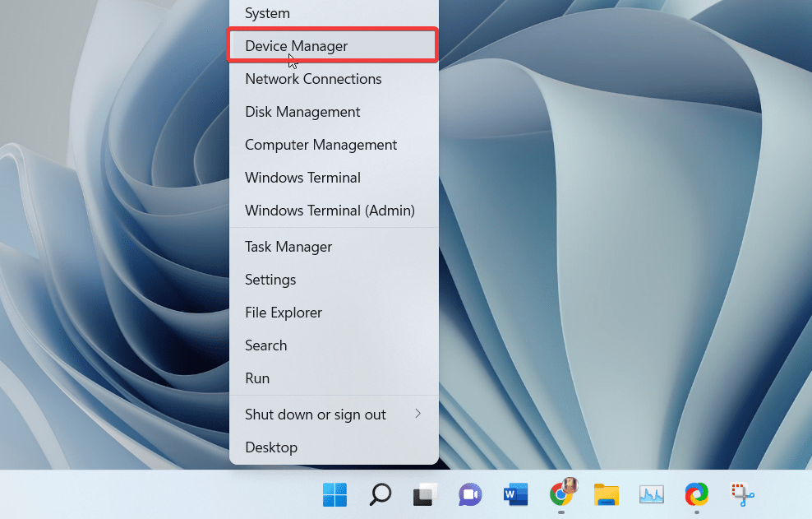Click the Search icon on the taskbar

tap(379, 494)
